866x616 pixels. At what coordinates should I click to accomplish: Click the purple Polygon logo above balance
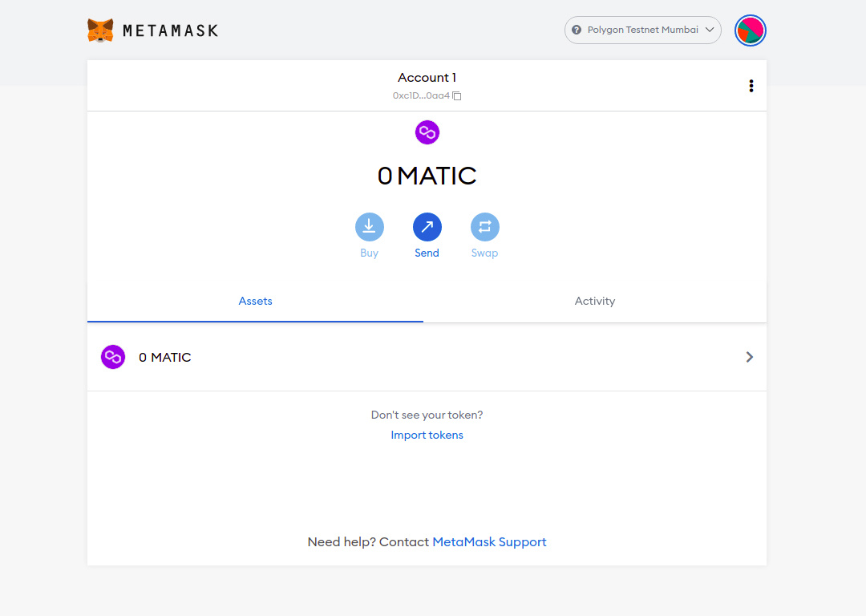(427, 132)
